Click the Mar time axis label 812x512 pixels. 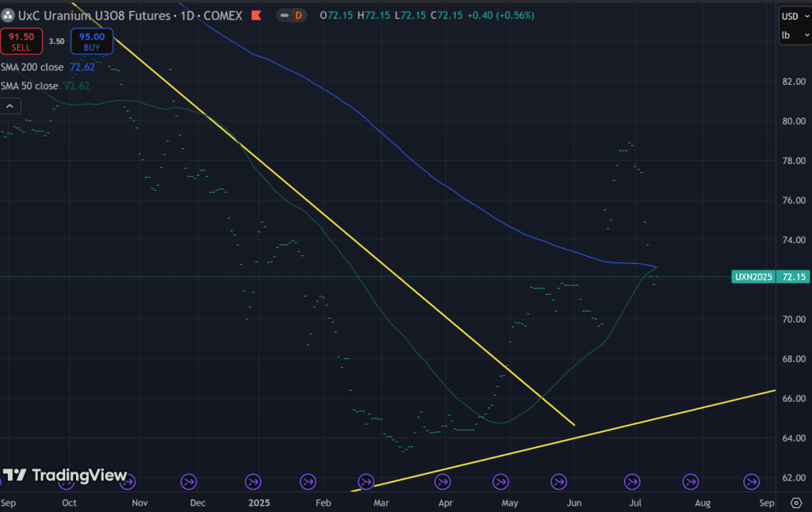click(381, 502)
